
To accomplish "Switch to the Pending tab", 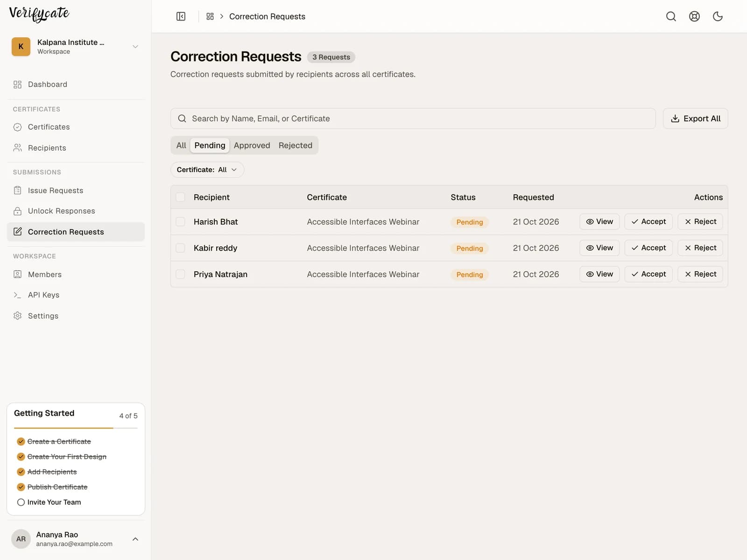I will pos(210,146).
